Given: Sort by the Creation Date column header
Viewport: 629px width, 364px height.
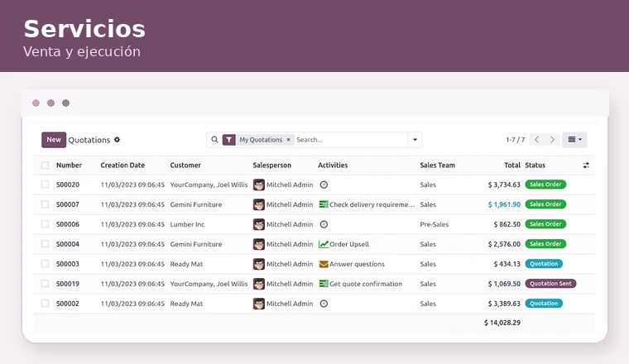Looking at the screenshot, I should point(122,165).
